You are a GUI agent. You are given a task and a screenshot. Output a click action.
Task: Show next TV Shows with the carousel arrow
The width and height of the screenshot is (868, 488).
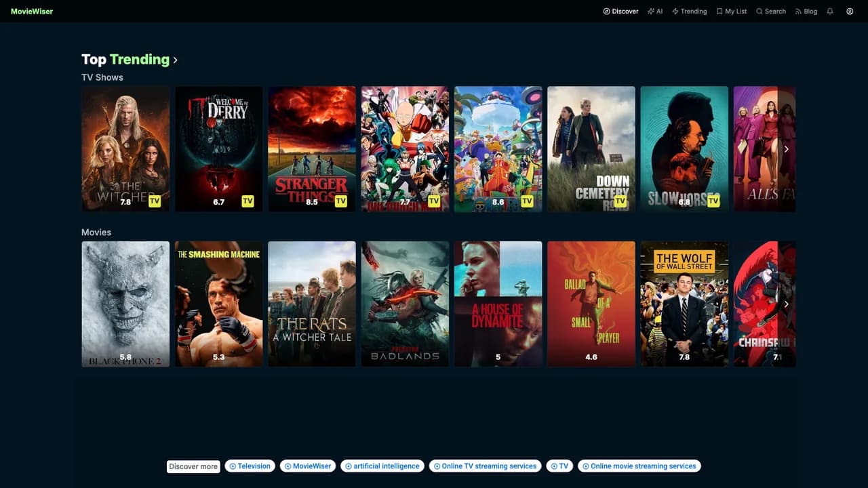(x=787, y=149)
